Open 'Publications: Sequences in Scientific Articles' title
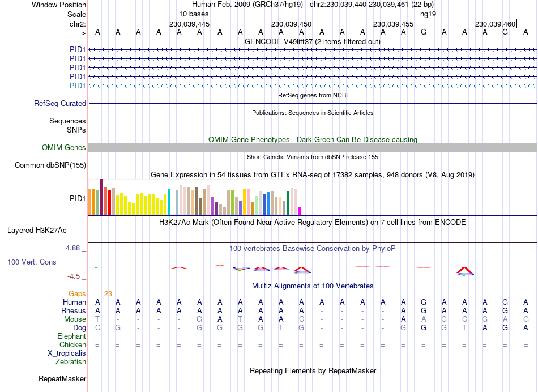 313,113
